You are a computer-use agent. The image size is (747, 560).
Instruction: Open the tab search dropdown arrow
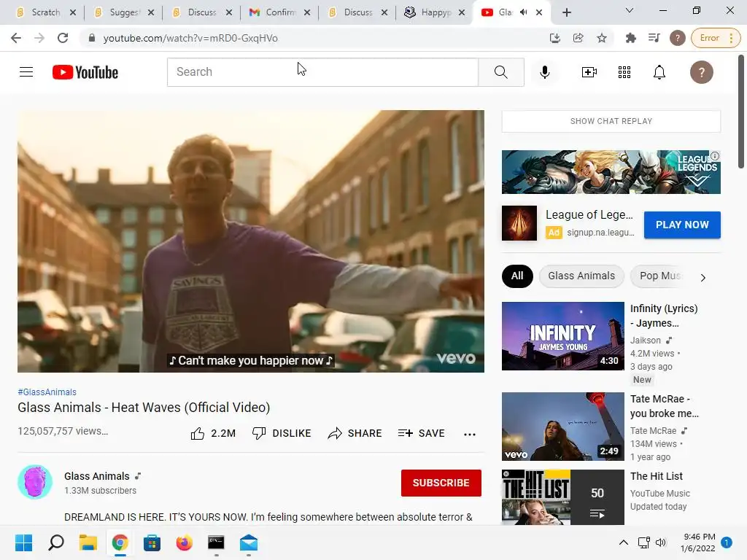tap(630, 10)
